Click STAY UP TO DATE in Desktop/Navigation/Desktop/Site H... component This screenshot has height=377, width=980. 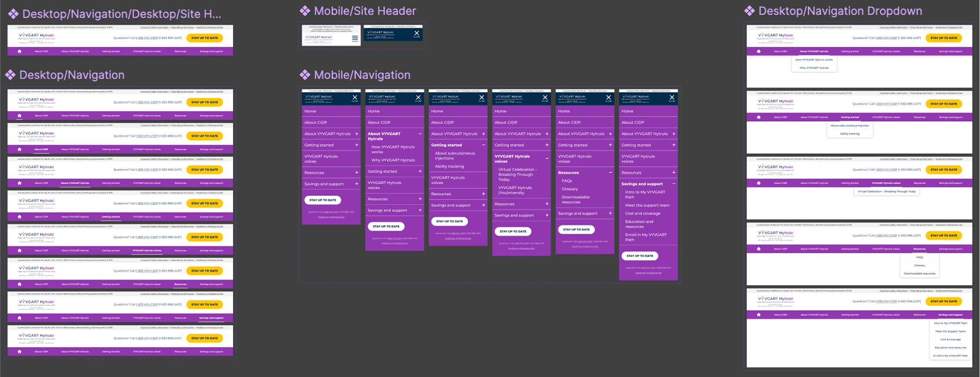204,38
